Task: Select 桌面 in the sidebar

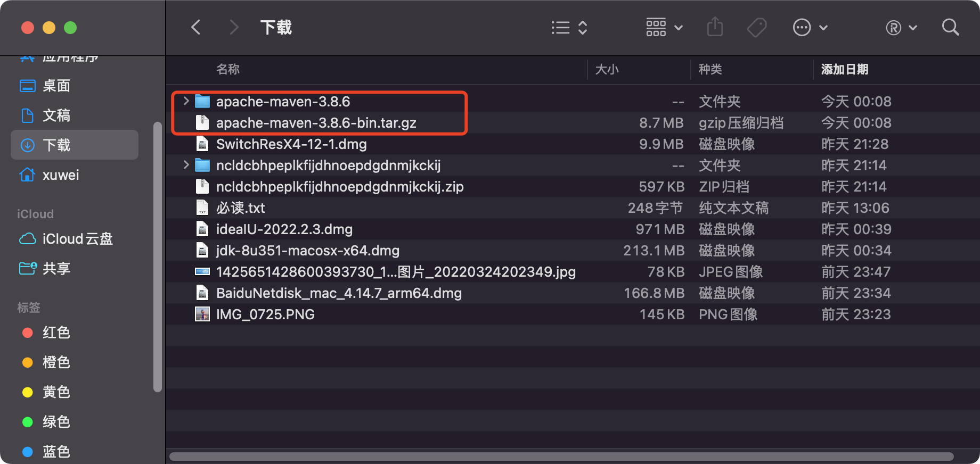Action: pyautogui.click(x=56, y=86)
